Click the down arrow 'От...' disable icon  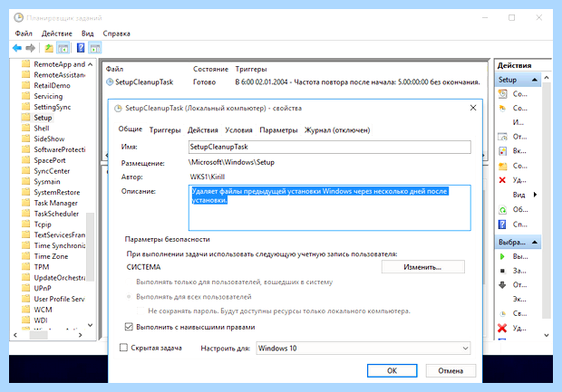coord(502,285)
